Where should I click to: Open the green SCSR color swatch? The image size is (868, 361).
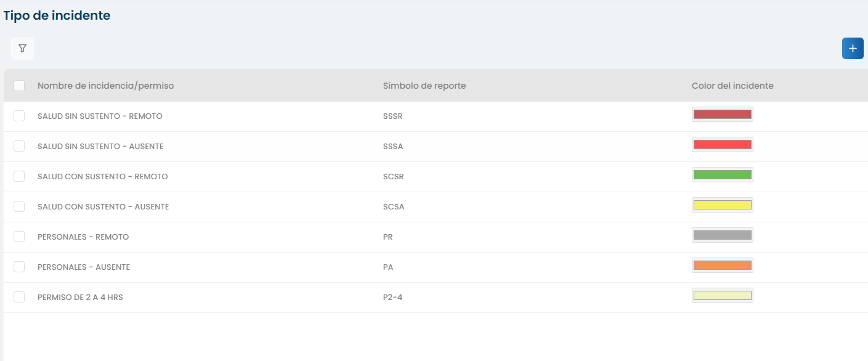coord(722,174)
